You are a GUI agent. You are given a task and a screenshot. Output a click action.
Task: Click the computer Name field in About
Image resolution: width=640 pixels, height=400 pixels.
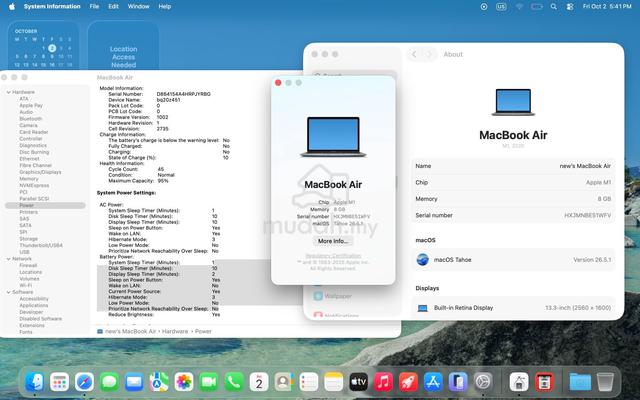tap(513, 166)
